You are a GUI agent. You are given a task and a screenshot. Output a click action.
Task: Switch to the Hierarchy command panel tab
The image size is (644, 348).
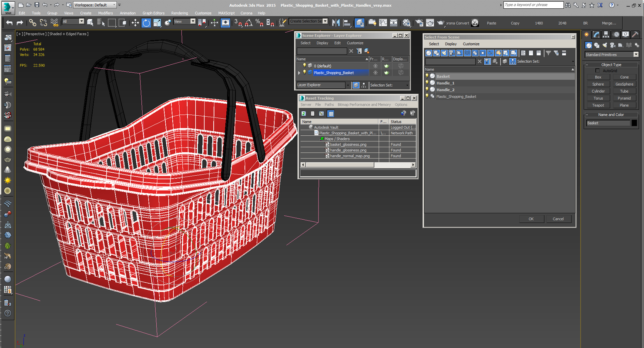click(606, 35)
